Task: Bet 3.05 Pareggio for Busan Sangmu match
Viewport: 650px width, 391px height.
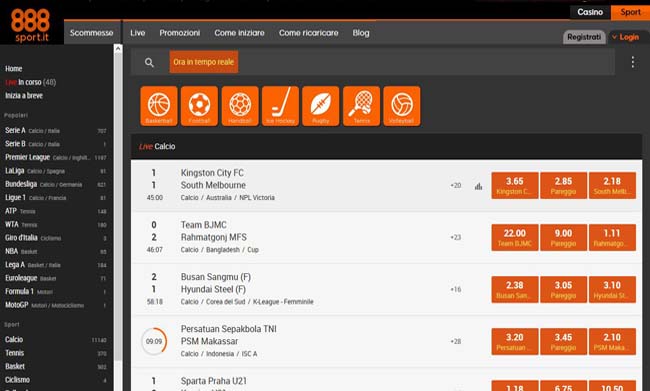Action: tap(563, 289)
